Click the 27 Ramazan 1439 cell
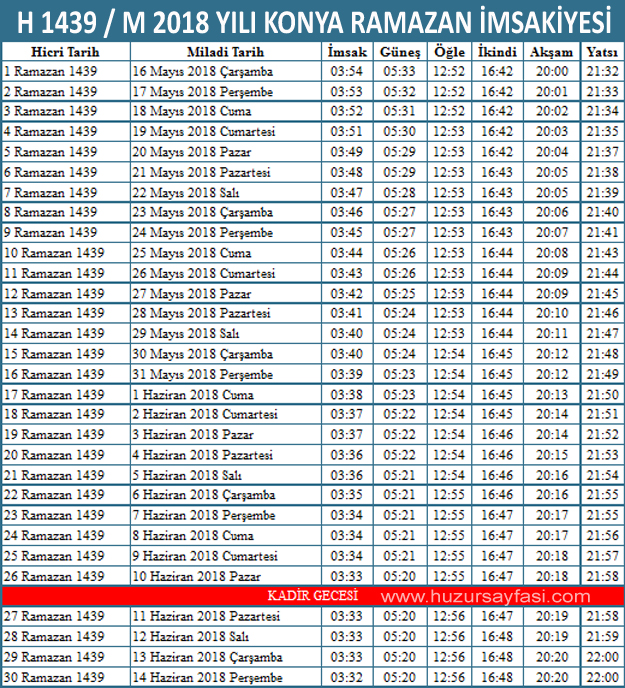This screenshot has height=688, width=625. (x=54, y=617)
